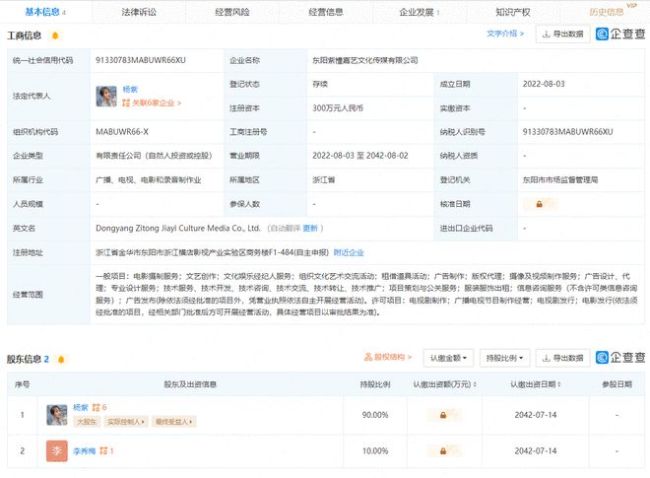The height and width of the screenshot is (478, 650).
Task: Click the 企查查 logo in 股东信息 section
Action: point(620,357)
